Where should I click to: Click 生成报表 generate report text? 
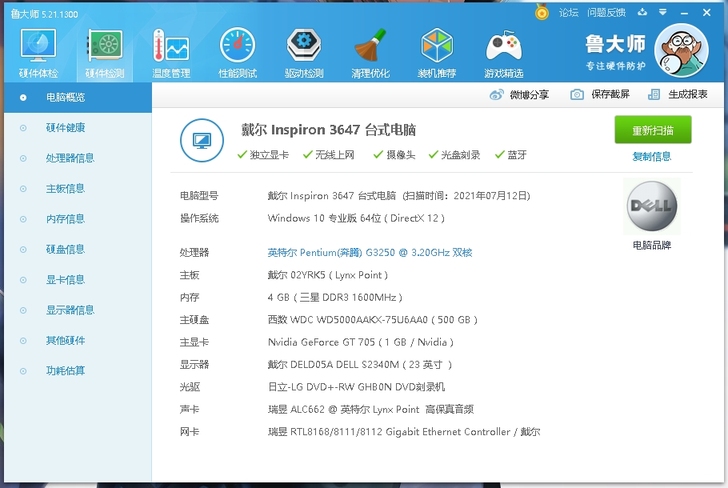click(688, 94)
